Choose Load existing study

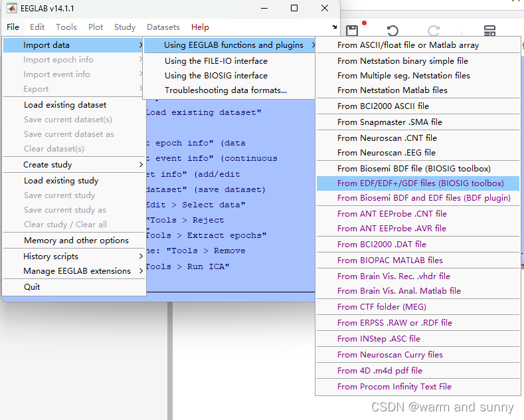pyautogui.click(x=74, y=181)
